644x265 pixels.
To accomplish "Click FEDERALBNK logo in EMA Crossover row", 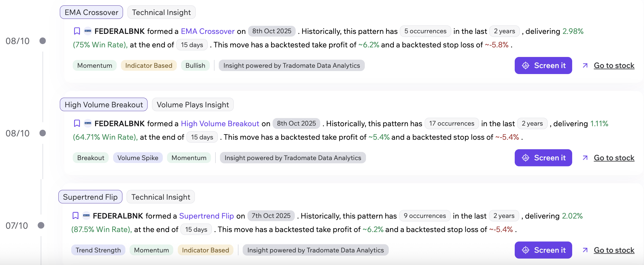I will click(x=88, y=31).
